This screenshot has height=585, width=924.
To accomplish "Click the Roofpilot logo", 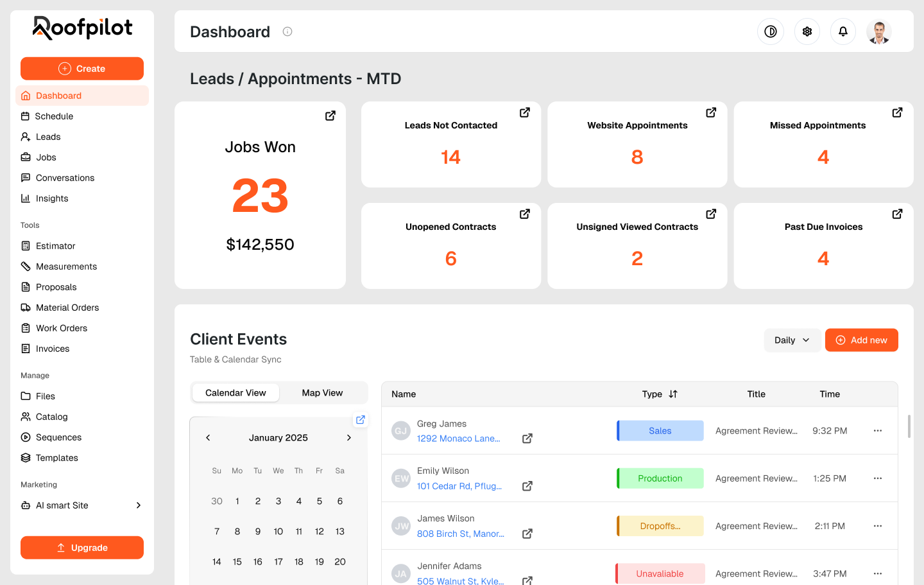I will (82, 28).
